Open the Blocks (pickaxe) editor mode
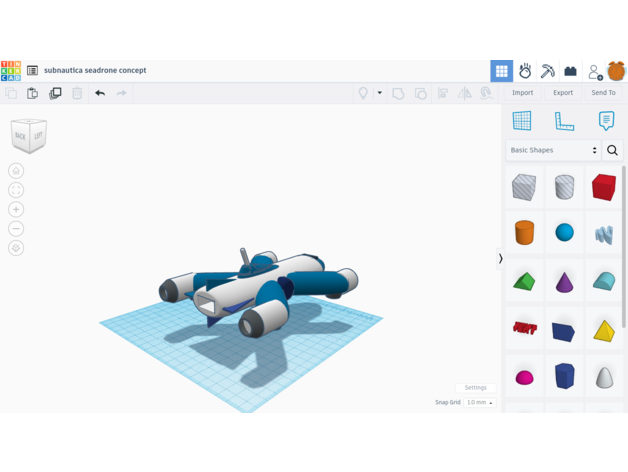Image resolution: width=628 pixels, height=472 pixels. pos(548,71)
